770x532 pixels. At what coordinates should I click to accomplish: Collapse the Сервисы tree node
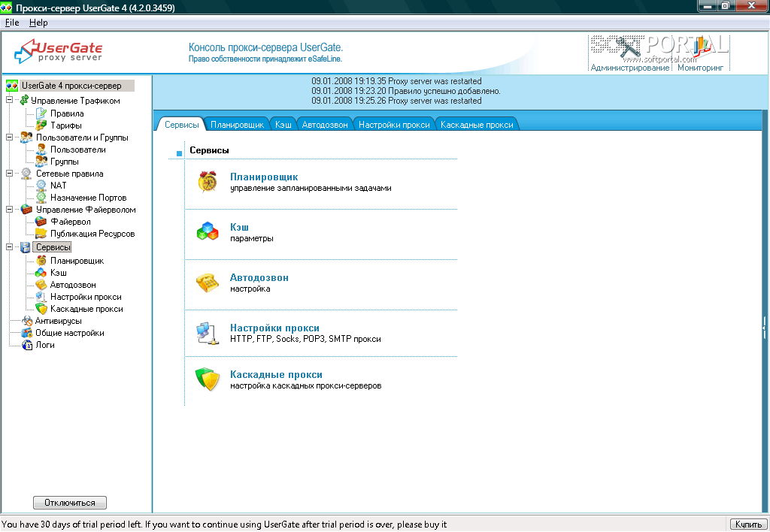pyautogui.click(x=9, y=247)
